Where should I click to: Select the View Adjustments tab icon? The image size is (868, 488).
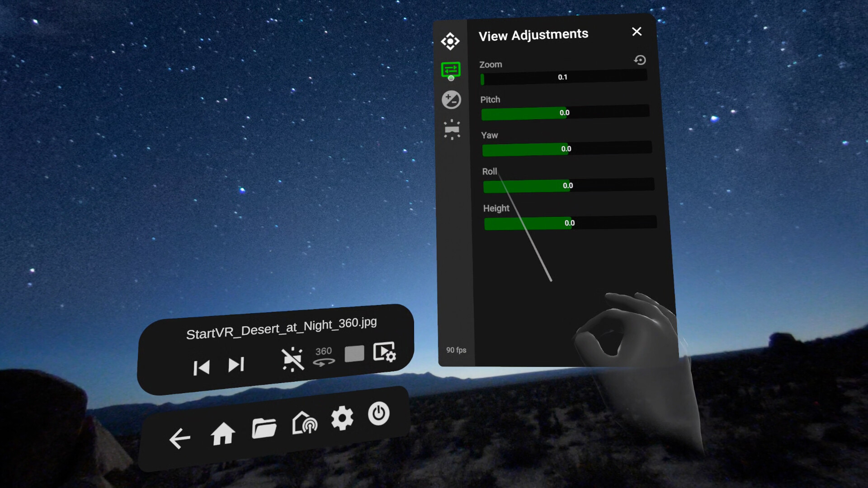[x=451, y=70]
